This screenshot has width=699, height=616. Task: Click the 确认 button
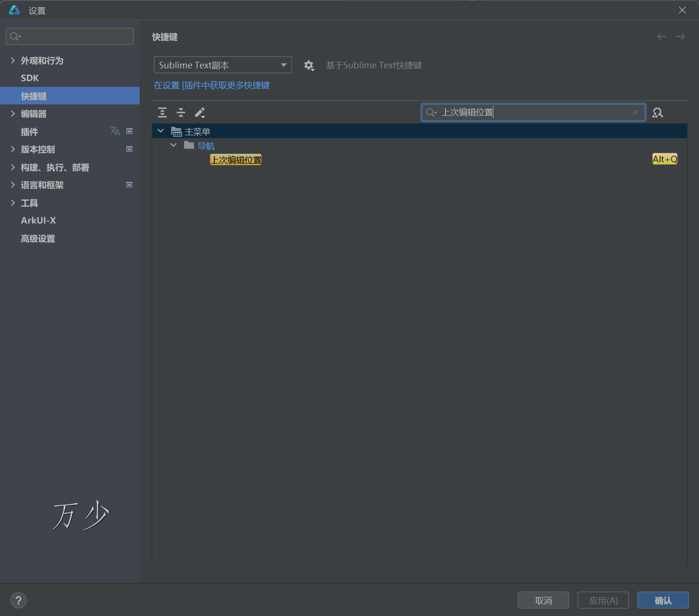[x=663, y=600]
